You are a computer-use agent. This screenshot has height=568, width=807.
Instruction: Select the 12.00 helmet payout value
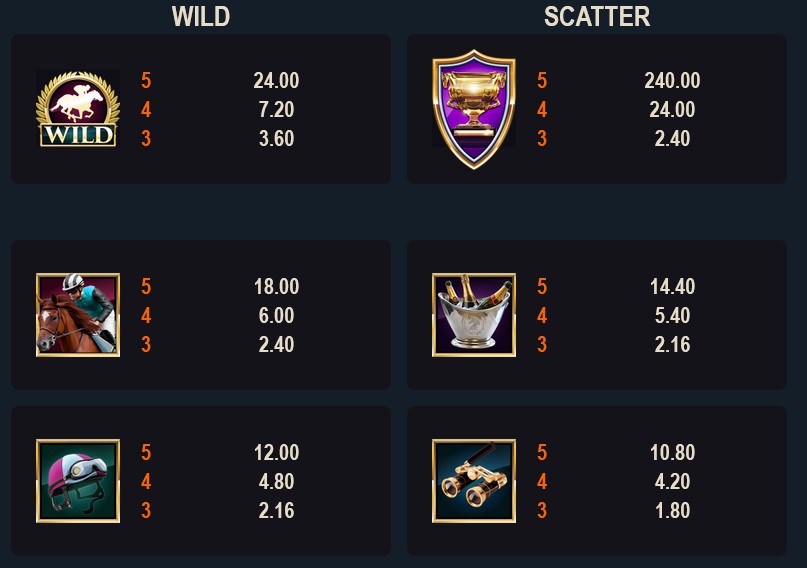[276, 452]
